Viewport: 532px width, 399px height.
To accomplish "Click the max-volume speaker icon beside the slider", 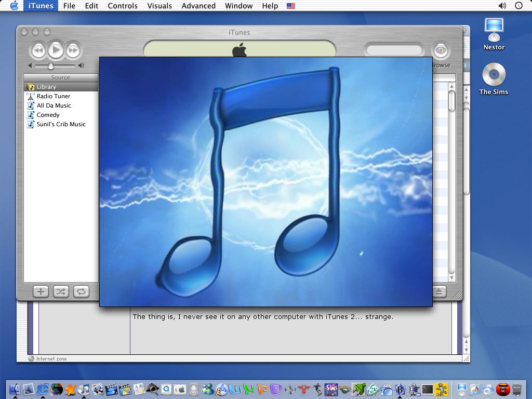I will 81,65.
